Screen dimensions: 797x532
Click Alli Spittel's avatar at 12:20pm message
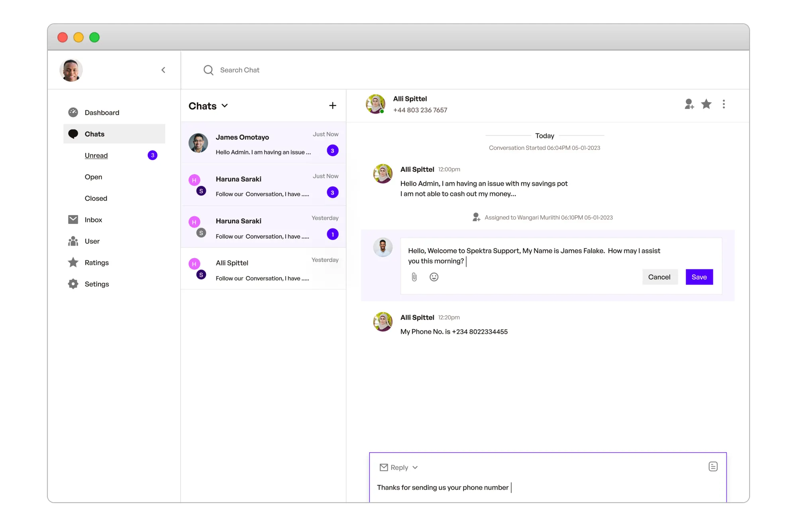[383, 322]
